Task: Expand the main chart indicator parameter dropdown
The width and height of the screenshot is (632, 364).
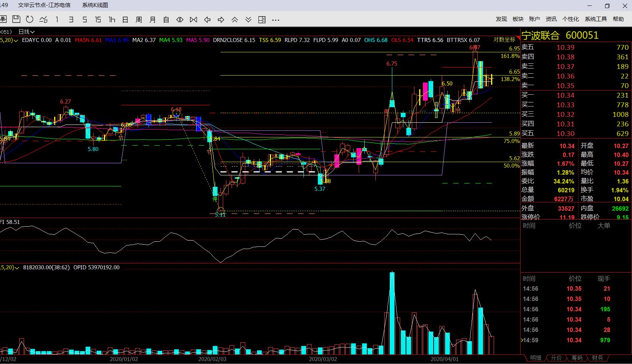Action: (15, 40)
